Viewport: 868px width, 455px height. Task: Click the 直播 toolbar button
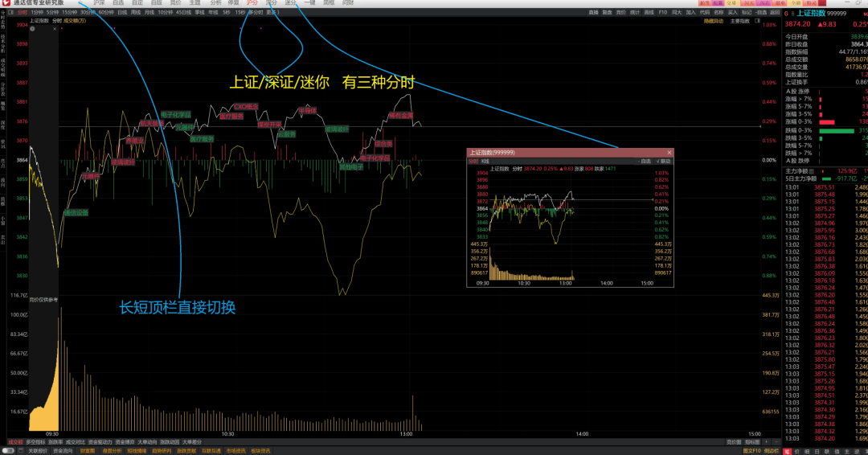point(593,12)
